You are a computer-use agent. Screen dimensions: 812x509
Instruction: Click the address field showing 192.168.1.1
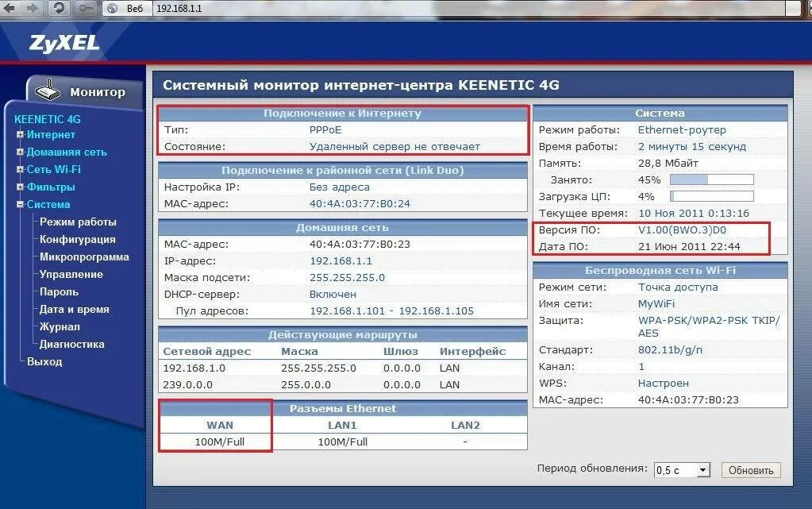coord(468,8)
